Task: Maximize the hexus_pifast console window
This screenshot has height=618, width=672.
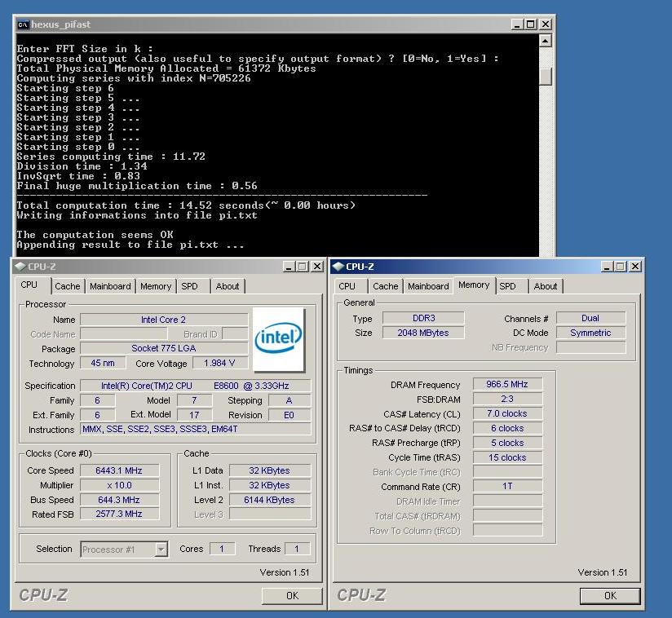Action: [531, 24]
